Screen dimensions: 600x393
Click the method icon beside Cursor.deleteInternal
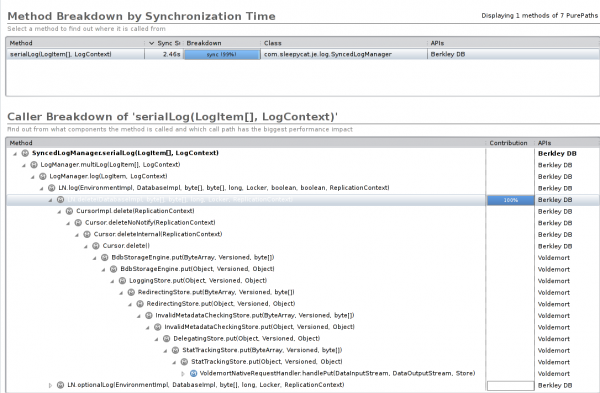87,234
